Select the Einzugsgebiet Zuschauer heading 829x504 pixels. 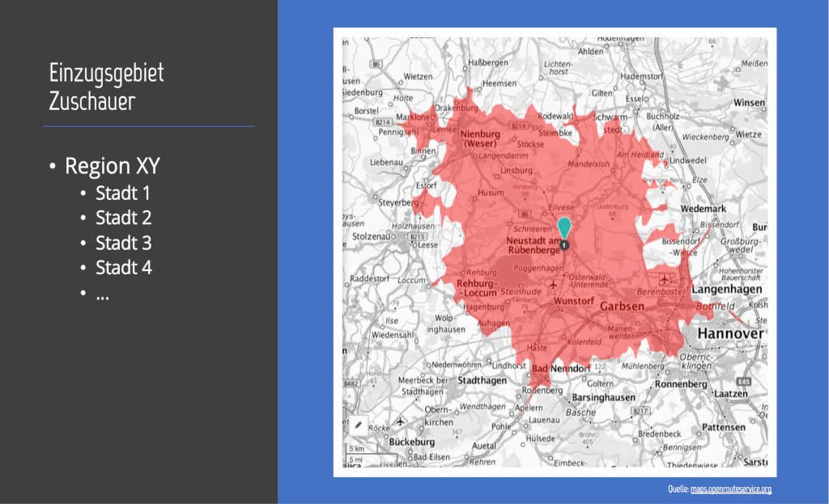(106, 87)
